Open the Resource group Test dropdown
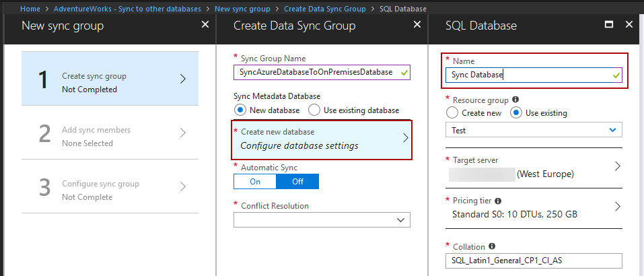Image resolution: width=644 pixels, height=276 pixels. (534, 129)
